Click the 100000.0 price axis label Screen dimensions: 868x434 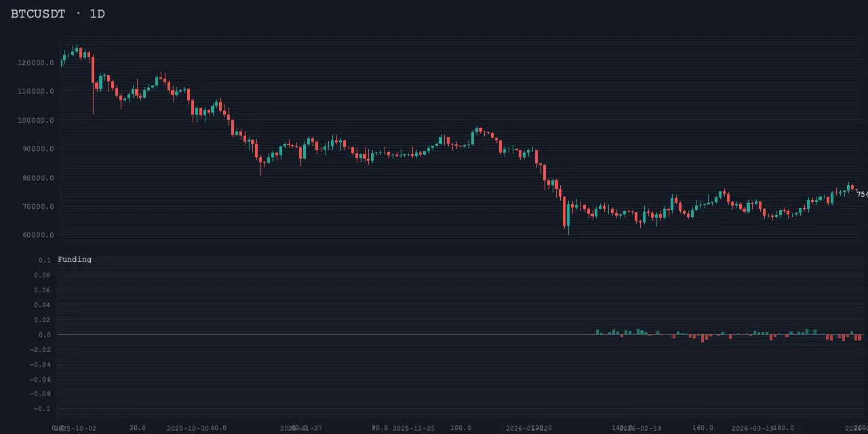pyautogui.click(x=36, y=120)
